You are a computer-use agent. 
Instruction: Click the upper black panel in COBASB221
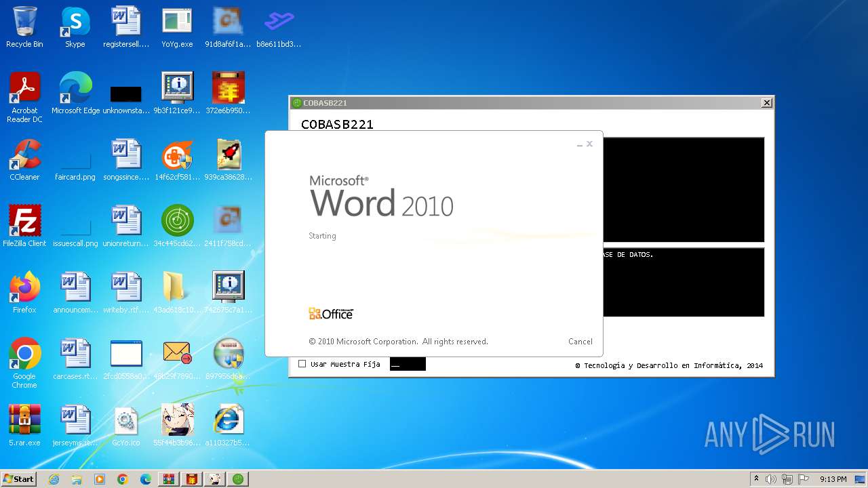684,190
